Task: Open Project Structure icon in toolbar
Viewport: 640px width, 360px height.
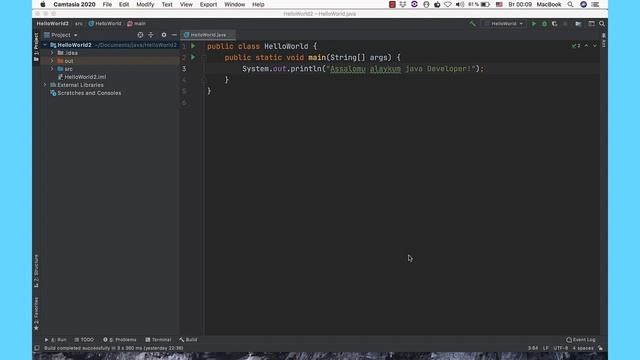Action: point(578,24)
